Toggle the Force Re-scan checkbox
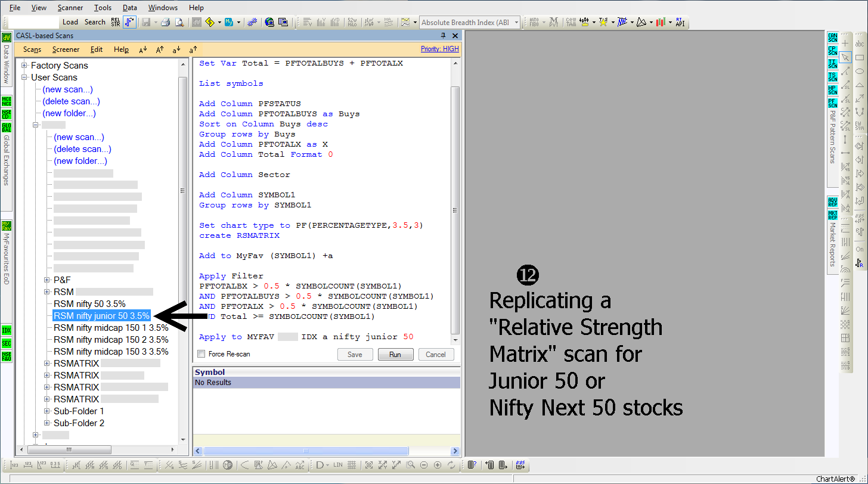The image size is (868, 484). point(201,354)
